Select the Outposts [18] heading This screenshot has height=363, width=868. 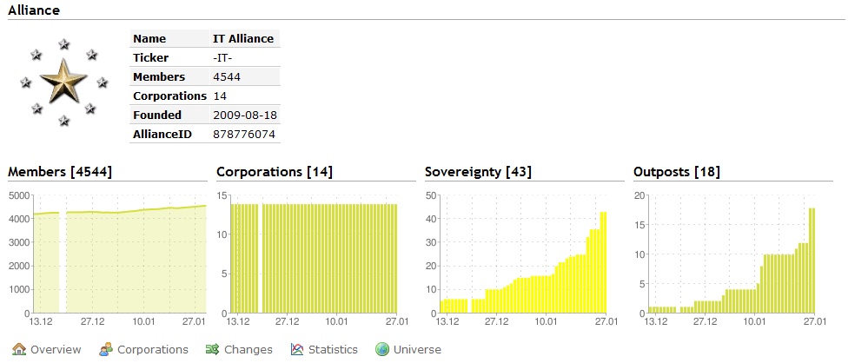tap(677, 172)
